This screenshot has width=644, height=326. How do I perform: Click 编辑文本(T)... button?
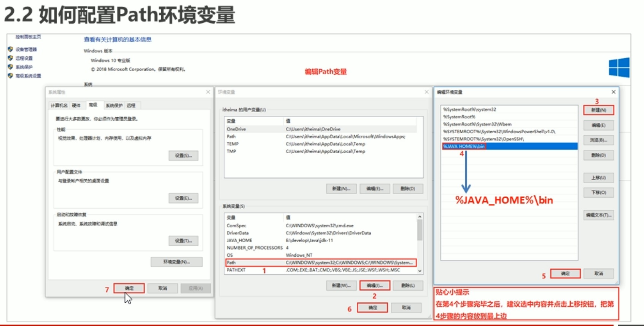pyautogui.click(x=598, y=215)
